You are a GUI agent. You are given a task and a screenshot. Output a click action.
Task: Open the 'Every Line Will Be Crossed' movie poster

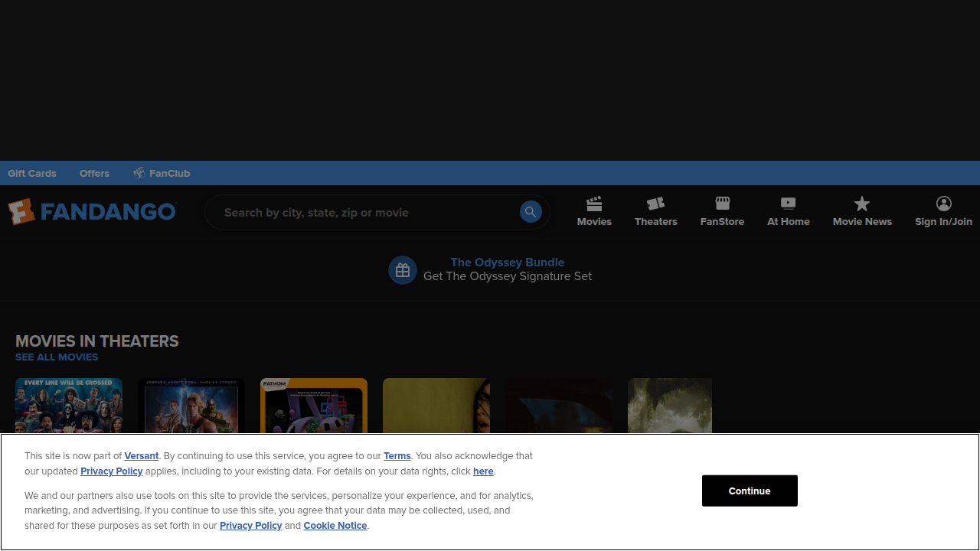[x=69, y=406]
